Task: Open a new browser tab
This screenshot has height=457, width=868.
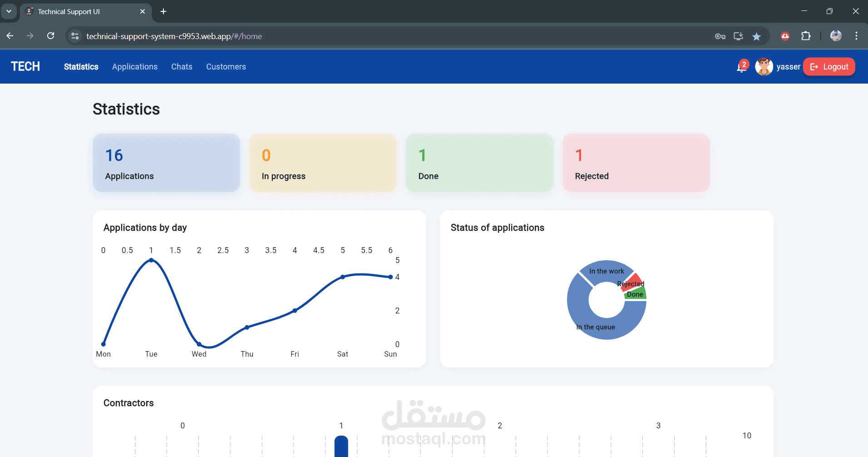Action: click(x=163, y=11)
